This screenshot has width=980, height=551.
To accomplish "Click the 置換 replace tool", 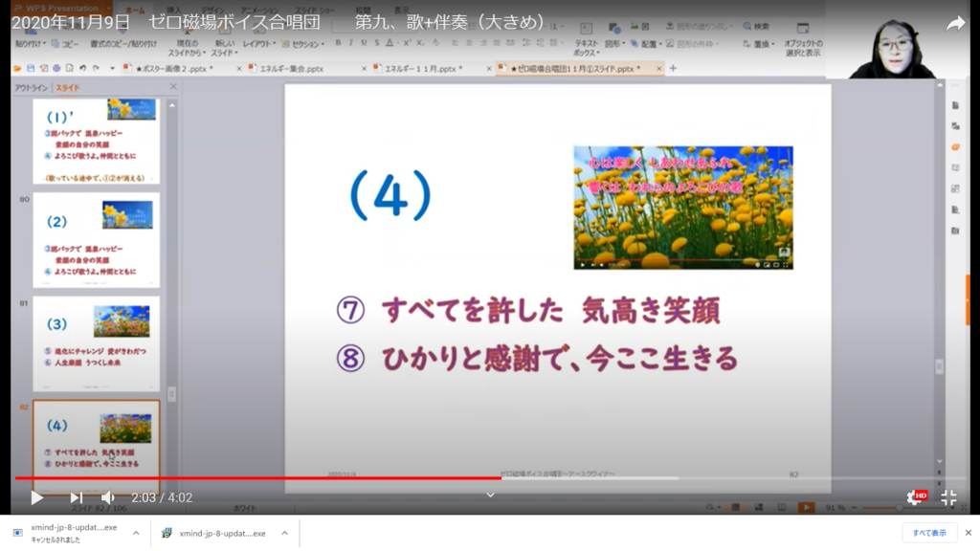I will coord(759,44).
